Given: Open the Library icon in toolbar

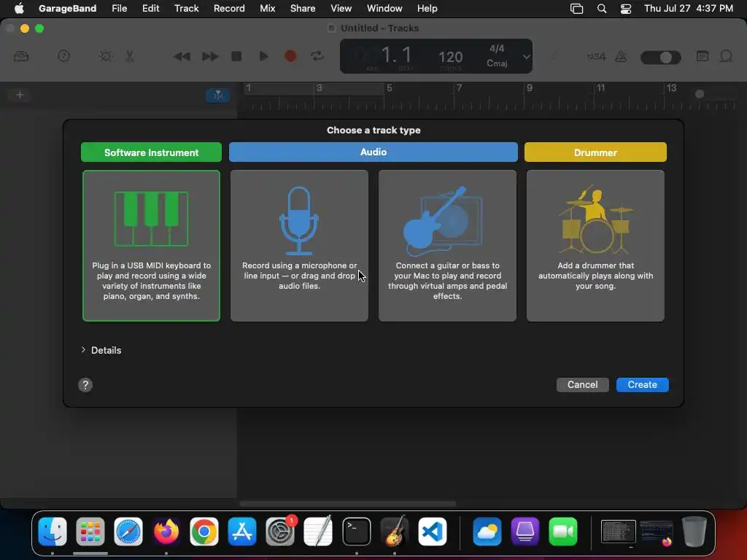Looking at the screenshot, I should 21,56.
